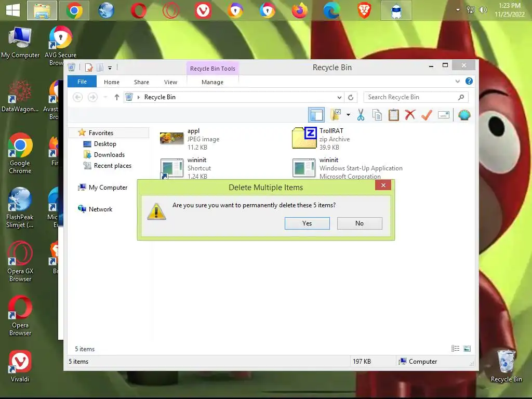Select the Vivaldi desktop shortcut
This screenshot has width=532, height=399.
(20, 366)
